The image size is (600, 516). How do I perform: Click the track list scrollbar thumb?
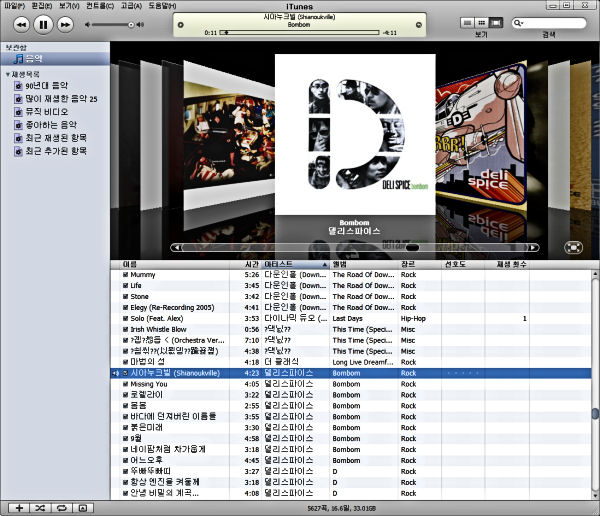click(595, 413)
